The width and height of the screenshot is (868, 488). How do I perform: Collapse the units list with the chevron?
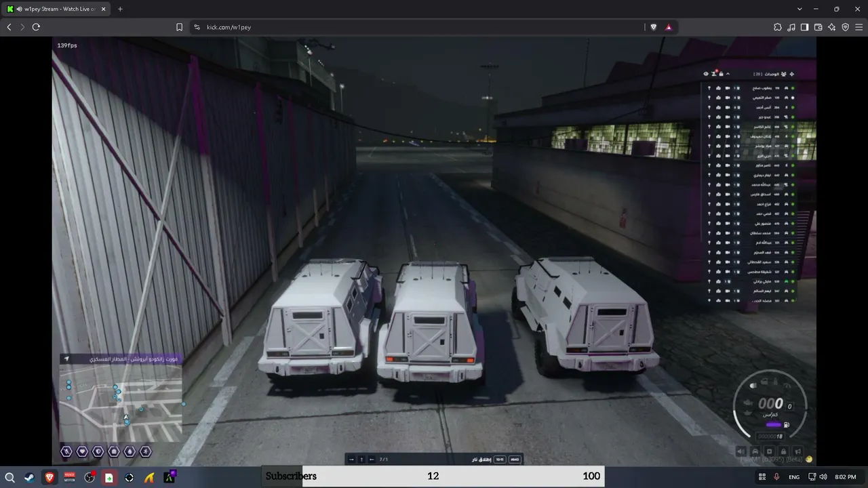click(x=728, y=74)
